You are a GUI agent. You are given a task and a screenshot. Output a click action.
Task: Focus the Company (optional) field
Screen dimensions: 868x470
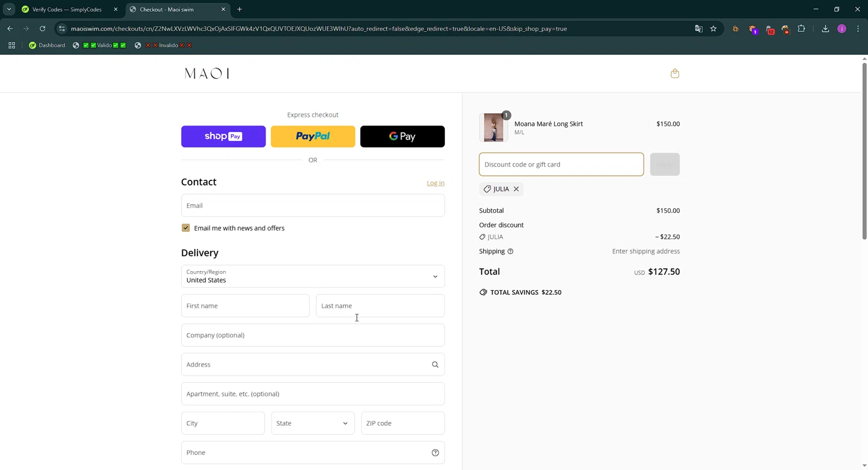(x=312, y=335)
